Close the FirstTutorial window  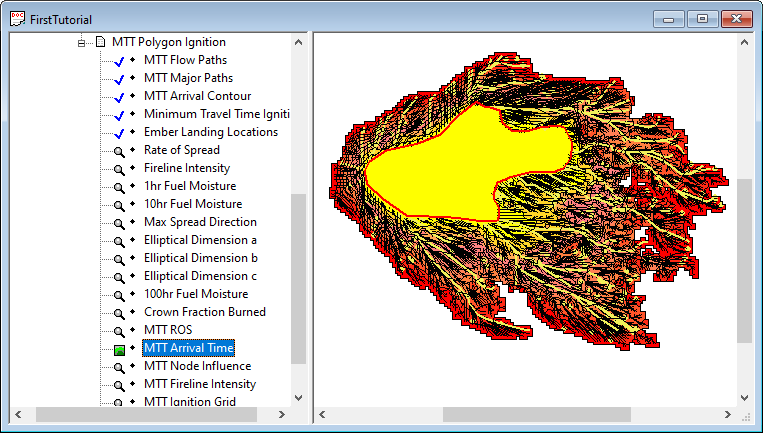coord(737,19)
